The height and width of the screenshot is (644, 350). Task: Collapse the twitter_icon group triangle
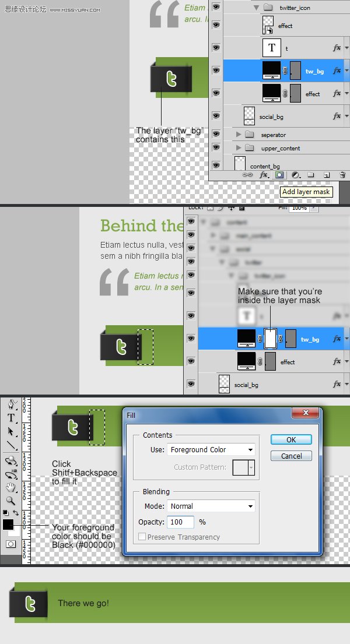(257, 8)
